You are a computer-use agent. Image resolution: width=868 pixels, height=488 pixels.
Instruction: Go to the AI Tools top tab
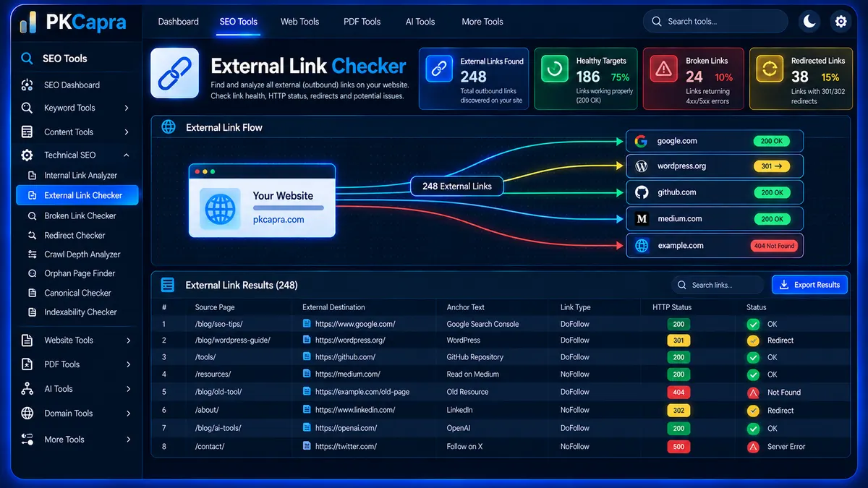420,22
